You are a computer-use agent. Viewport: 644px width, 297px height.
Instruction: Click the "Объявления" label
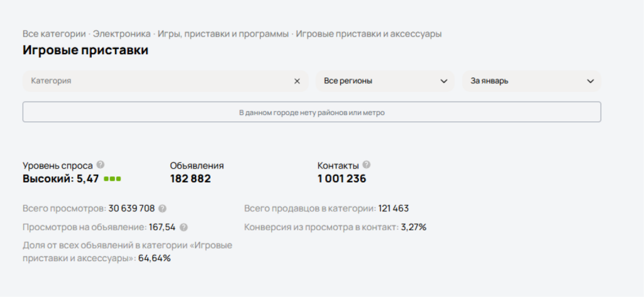pyautogui.click(x=197, y=165)
